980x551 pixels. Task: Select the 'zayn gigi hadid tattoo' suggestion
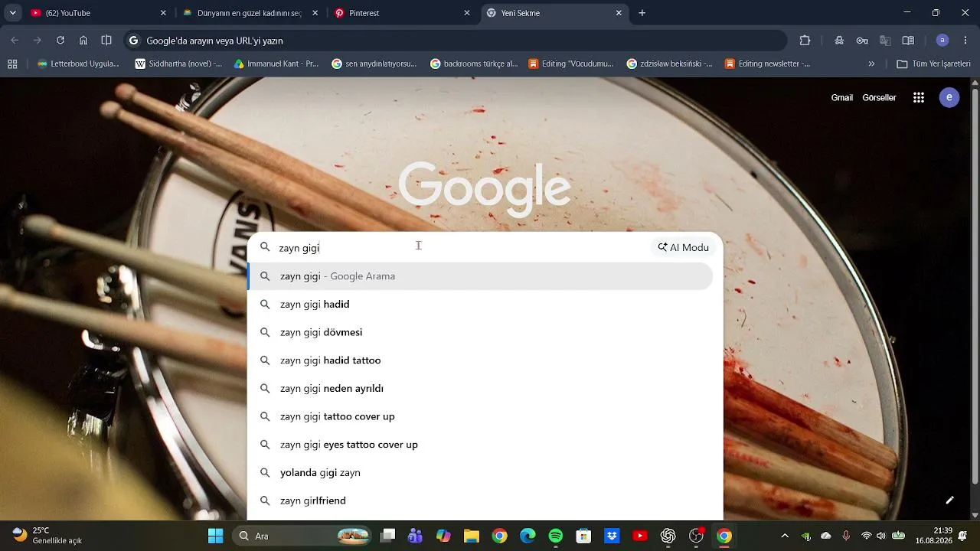(x=481, y=360)
